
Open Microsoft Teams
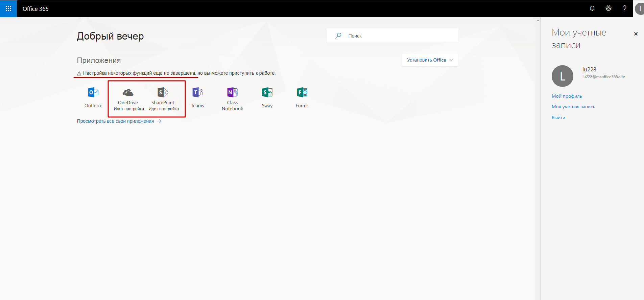click(197, 97)
